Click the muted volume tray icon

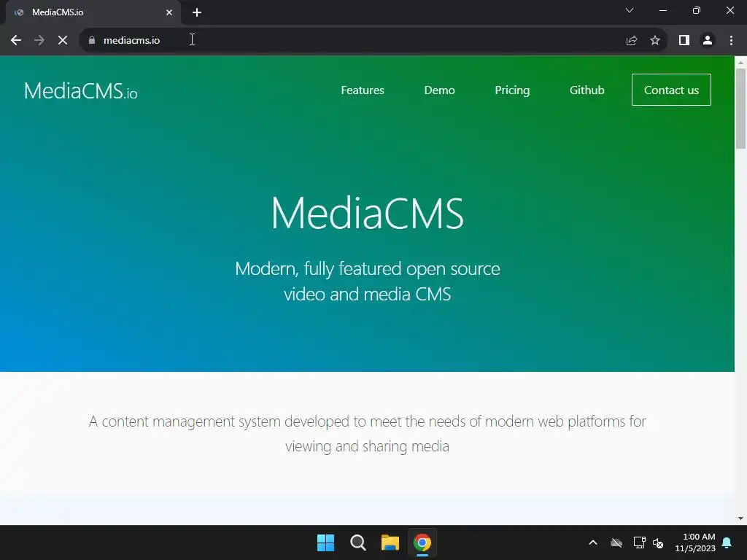point(658,542)
